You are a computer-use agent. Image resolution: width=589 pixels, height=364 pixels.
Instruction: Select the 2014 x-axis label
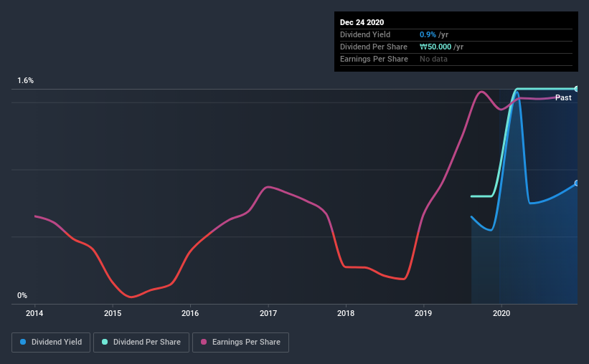(34, 313)
